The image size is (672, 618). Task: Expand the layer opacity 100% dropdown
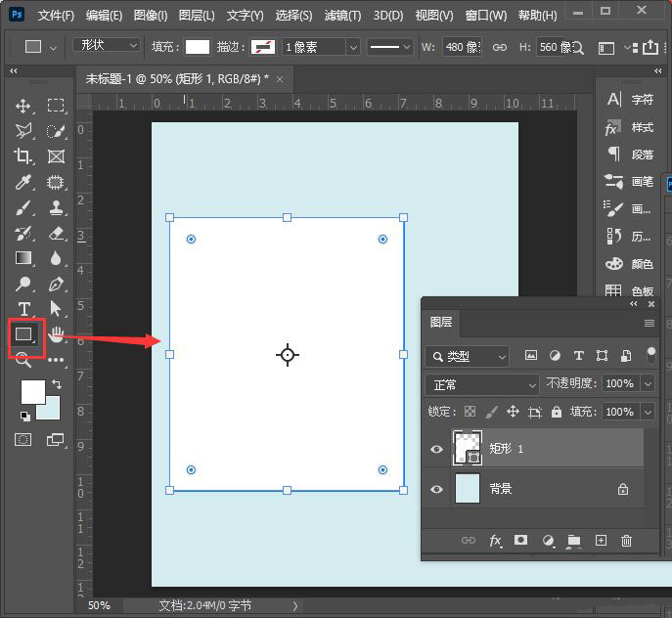[648, 384]
